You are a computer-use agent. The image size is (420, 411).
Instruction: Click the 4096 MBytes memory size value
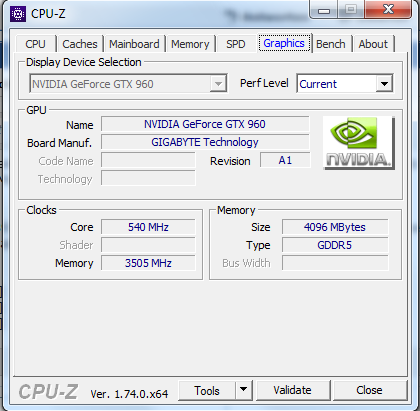(x=335, y=227)
